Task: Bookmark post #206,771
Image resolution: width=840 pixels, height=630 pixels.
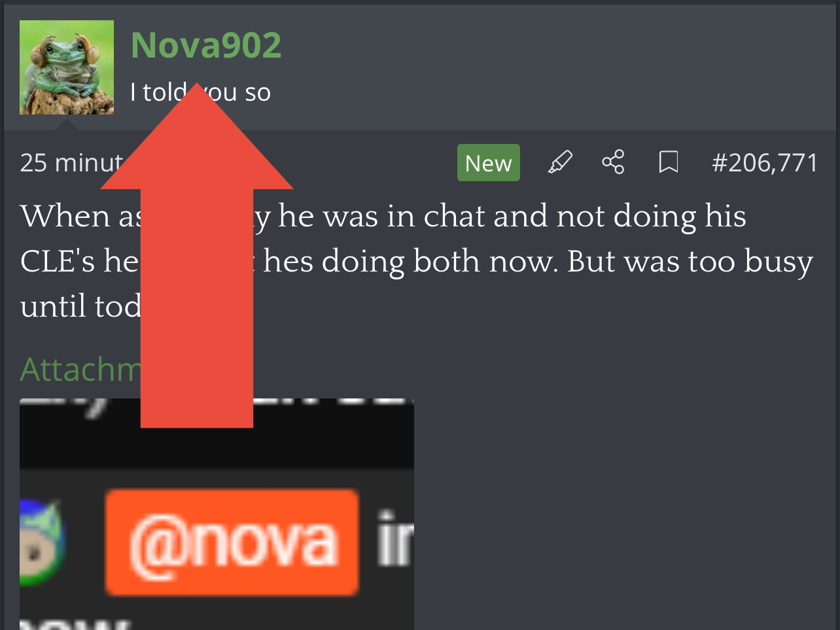Action: pyautogui.click(x=668, y=162)
